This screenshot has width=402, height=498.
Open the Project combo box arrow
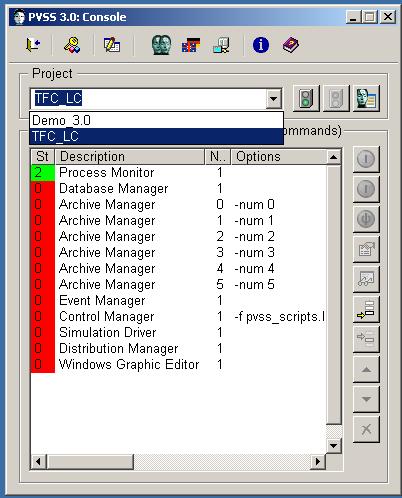(x=274, y=99)
